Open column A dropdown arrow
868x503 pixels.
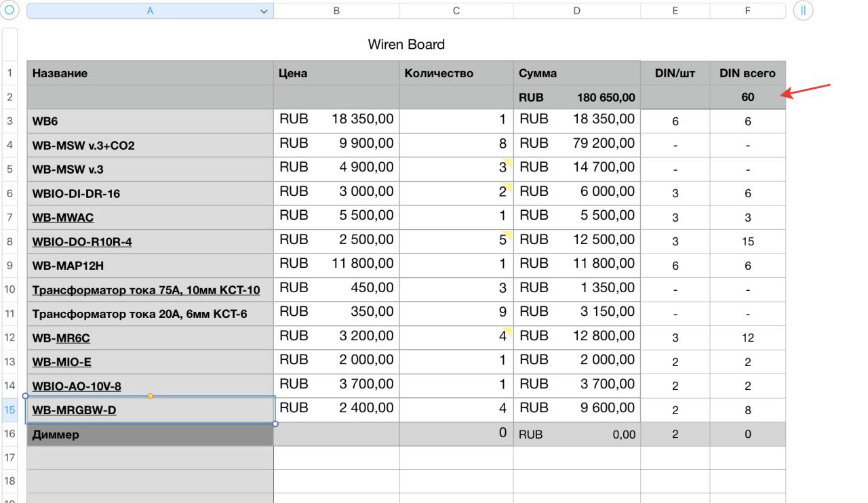264,11
